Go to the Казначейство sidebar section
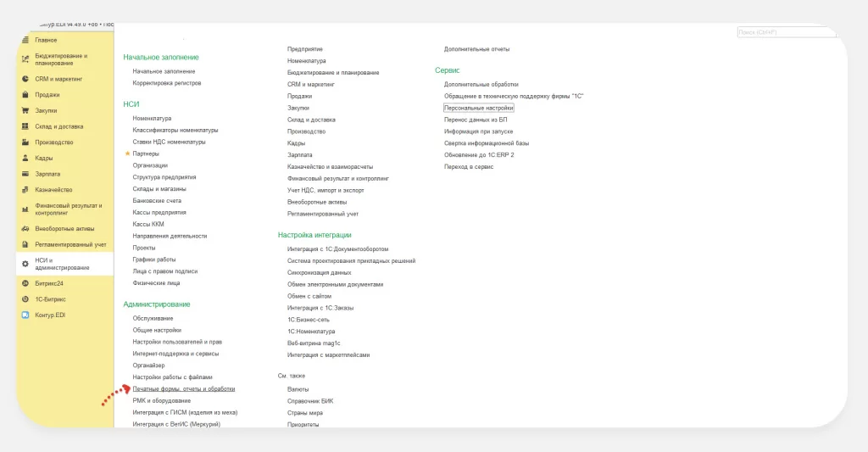Image resolution: width=868 pixels, height=452 pixels. 53,190
